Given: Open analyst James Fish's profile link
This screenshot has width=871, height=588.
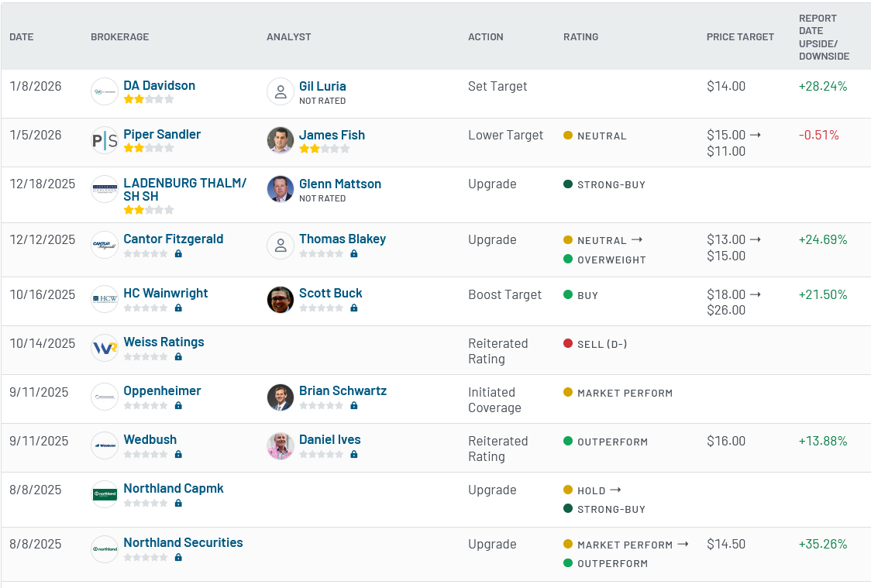Looking at the screenshot, I should 332,135.
